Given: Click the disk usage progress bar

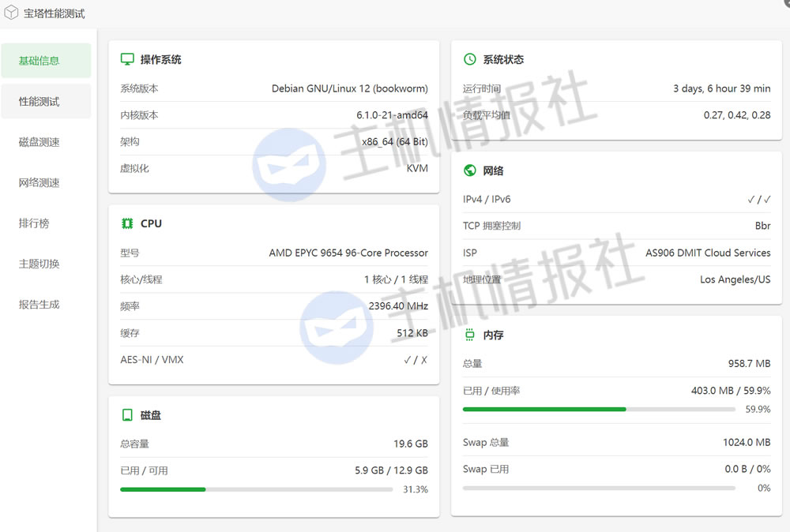Looking at the screenshot, I should point(256,489).
